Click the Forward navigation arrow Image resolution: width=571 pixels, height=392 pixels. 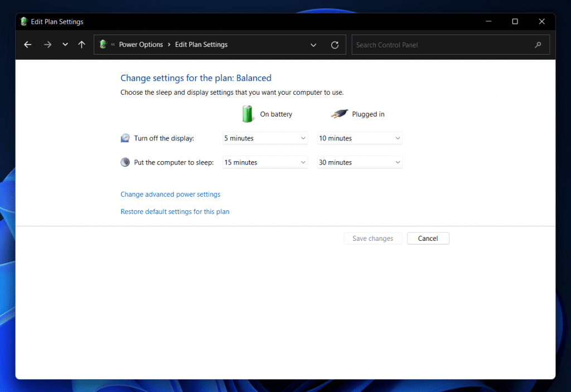click(47, 45)
